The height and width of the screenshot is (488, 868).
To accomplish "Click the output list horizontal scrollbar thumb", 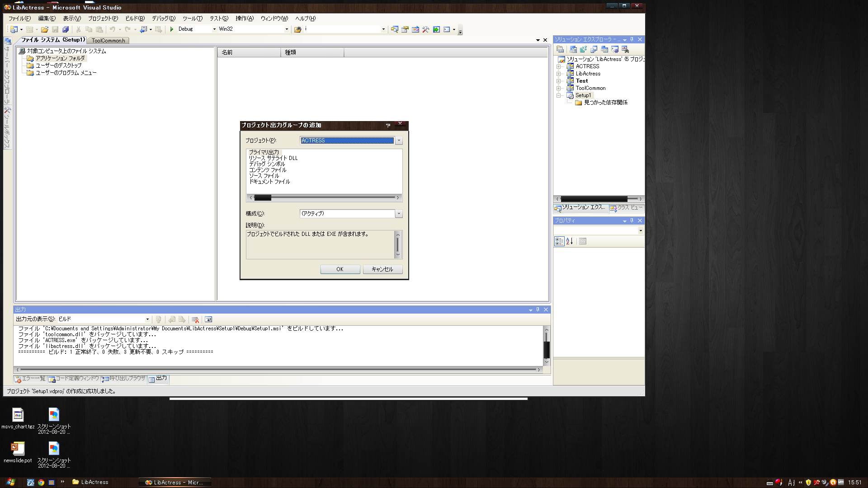I will (x=263, y=197).
